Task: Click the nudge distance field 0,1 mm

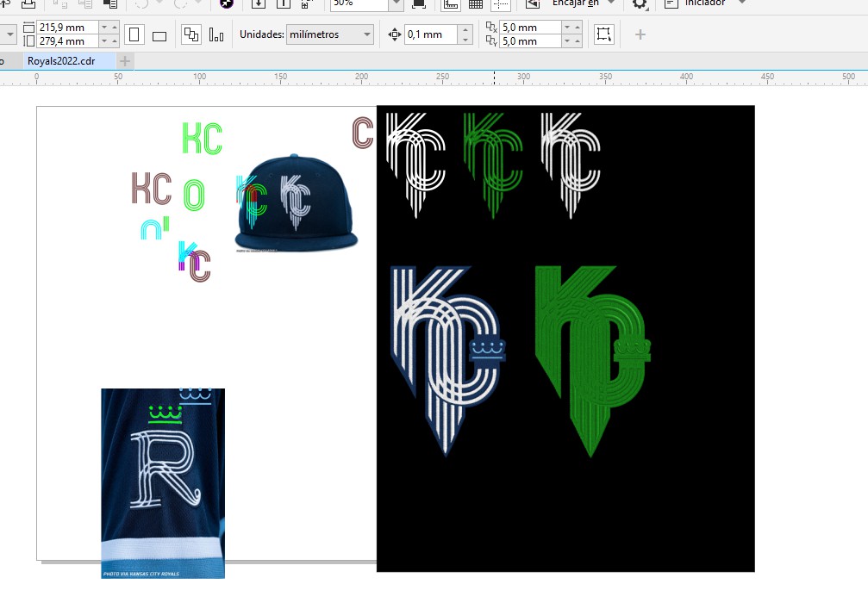Action: [x=431, y=34]
